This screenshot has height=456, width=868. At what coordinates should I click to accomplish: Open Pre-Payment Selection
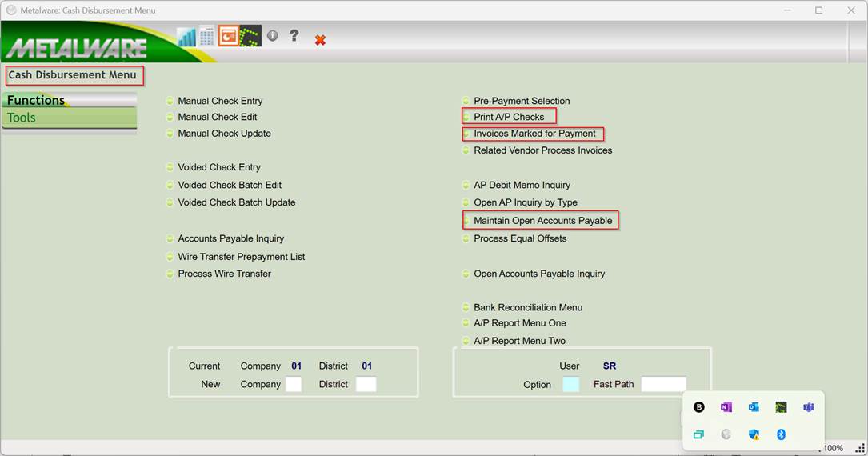[x=522, y=101]
